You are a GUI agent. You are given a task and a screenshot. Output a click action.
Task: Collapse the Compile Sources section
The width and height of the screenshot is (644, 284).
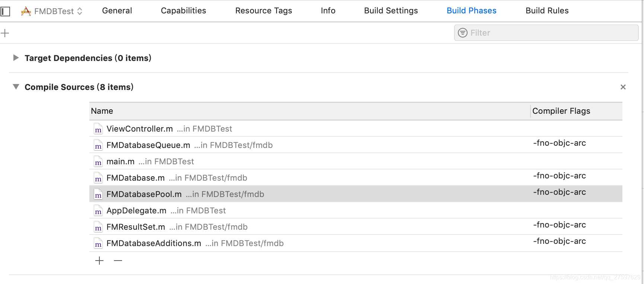16,87
